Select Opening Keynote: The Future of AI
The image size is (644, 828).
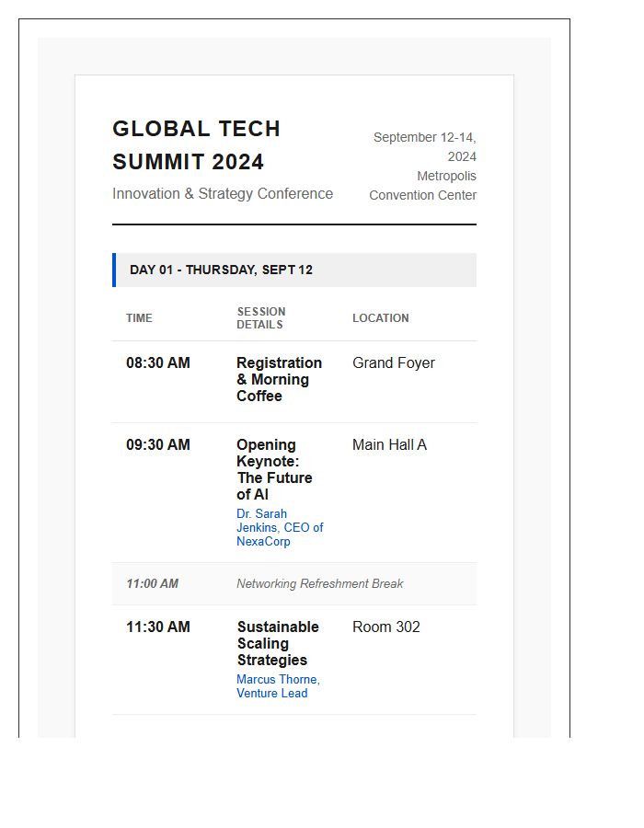point(274,469)
